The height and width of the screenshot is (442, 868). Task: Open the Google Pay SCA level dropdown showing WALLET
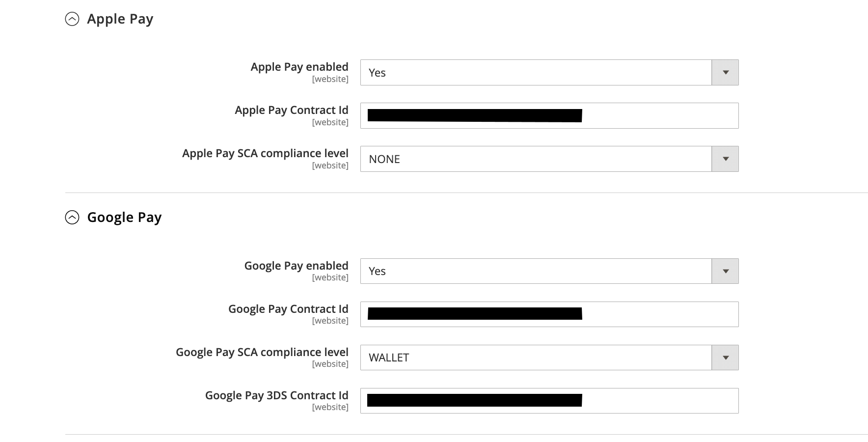(x=535, y=358)
